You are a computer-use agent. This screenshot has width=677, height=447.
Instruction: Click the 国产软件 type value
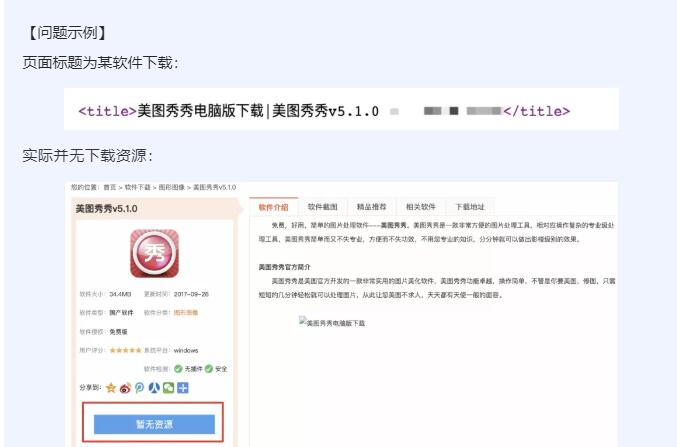tap(121, 313)
